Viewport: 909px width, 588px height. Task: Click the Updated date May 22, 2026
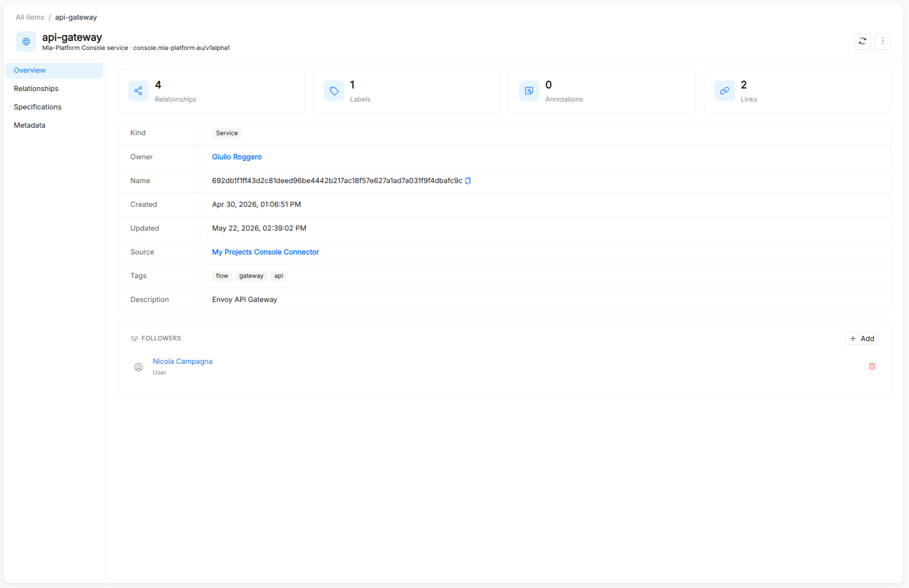[259, 228]
